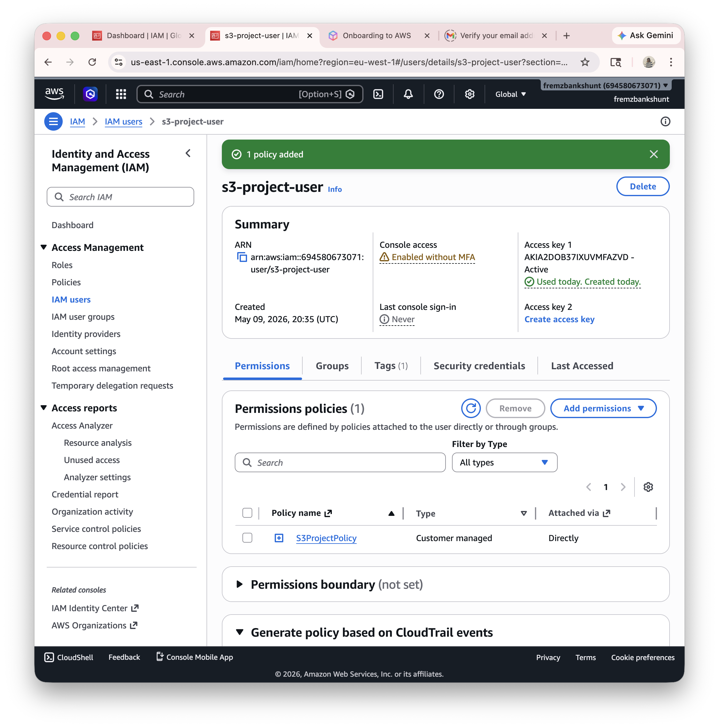Click the Delete user button
The height and width of the screenshot is (728, 719).
point(642,186)
